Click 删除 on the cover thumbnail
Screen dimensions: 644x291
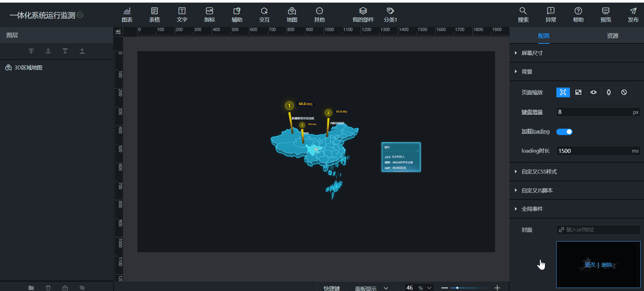pos(607,265)
